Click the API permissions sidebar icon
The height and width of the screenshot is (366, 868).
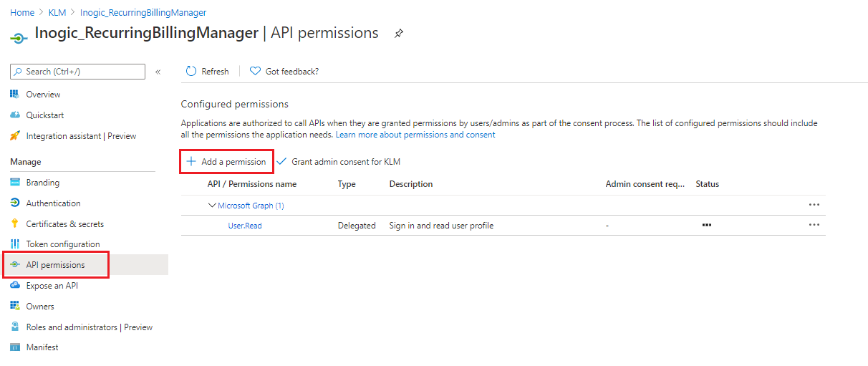click(x=14, y=265)
